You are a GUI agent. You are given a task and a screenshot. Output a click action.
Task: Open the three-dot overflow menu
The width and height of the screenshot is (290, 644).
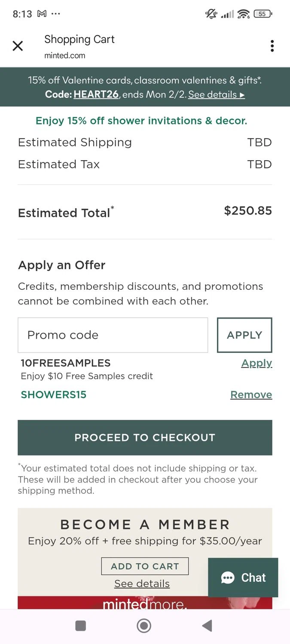272,46
